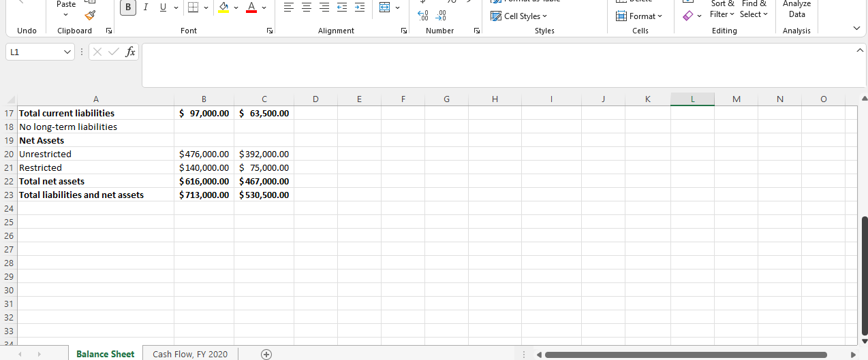Image resolution: width=868 pixels, height=360 pixels.
Task: Toggle Underline formatting button
Action: click(161, 7)
